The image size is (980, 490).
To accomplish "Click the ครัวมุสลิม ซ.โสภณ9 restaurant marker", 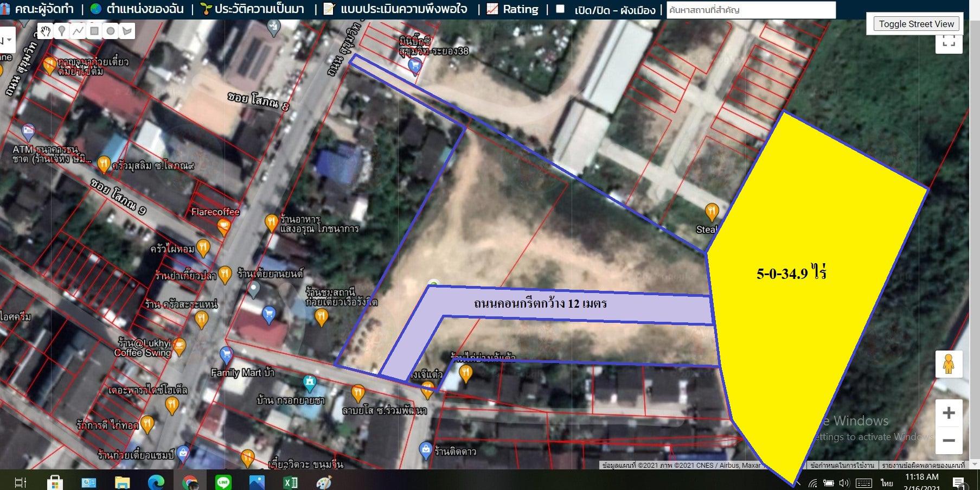I will 104,164.
